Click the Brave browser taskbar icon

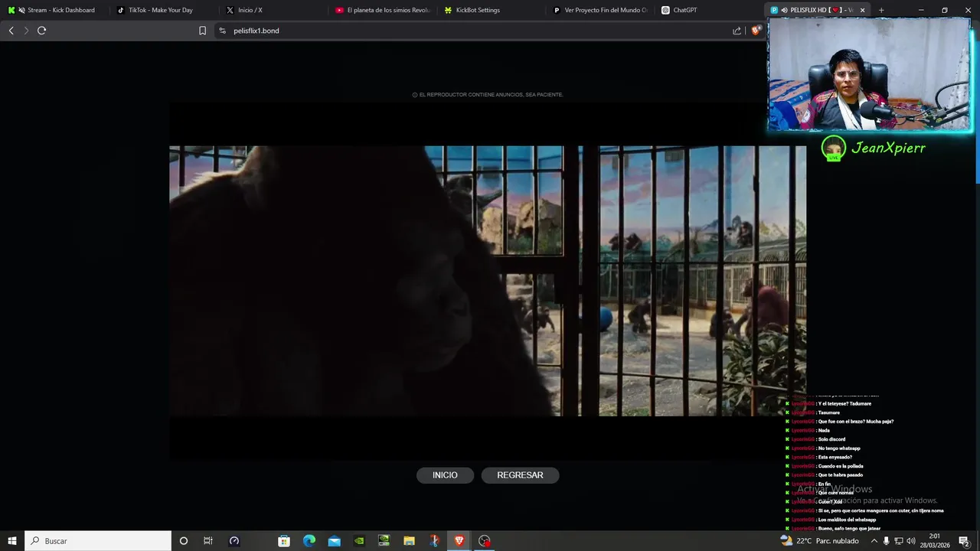(x=459, y=541)
